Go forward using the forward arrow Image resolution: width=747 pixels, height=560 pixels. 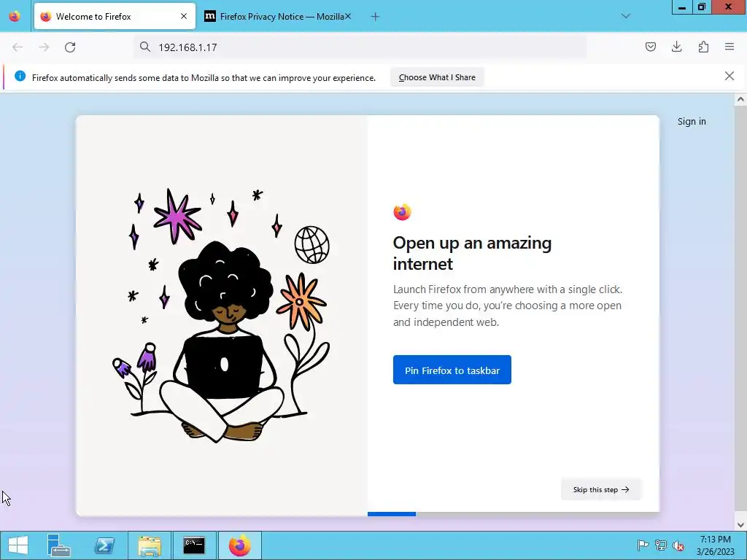44,47
